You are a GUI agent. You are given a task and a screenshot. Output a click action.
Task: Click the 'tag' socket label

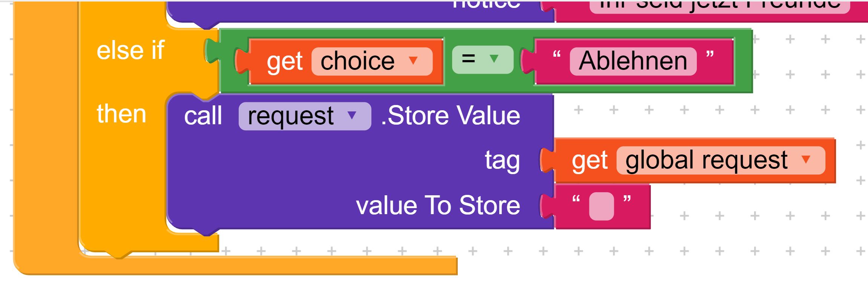502,160
